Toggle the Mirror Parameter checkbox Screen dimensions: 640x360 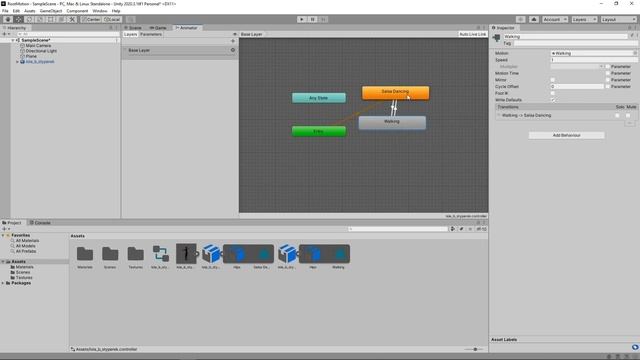pyautogui.click(x=608, y=80)
